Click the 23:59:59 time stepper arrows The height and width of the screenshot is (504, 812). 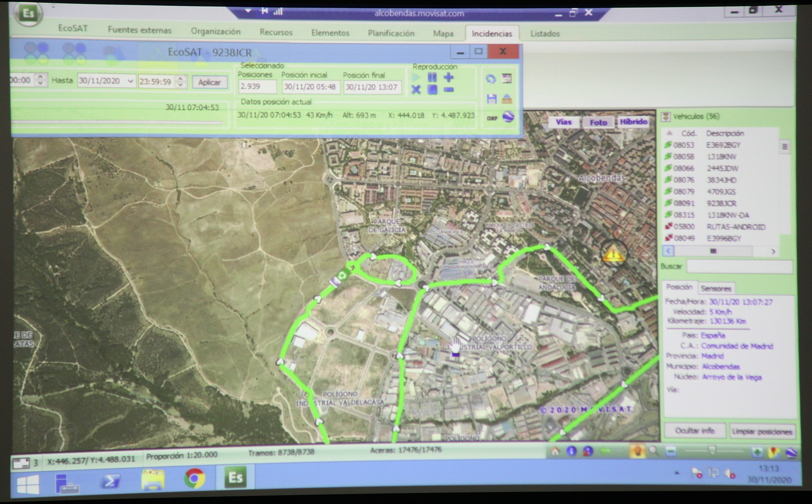click(181, 81)
